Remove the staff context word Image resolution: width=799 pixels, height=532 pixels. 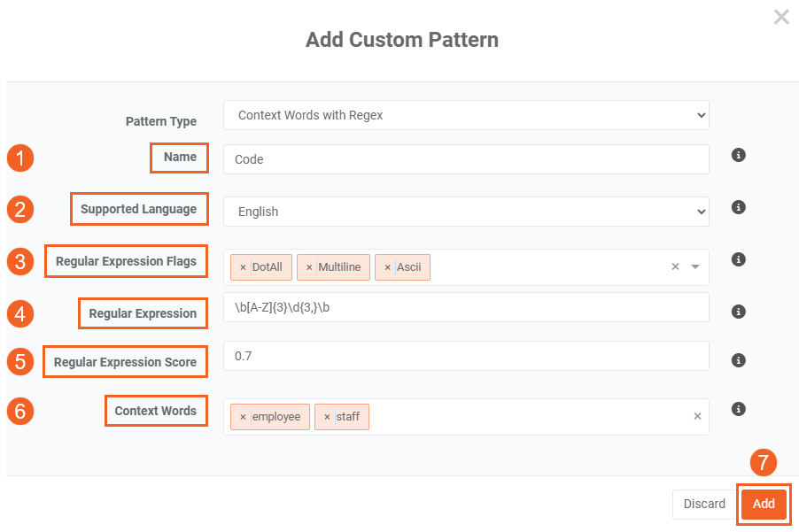[327, 417]
